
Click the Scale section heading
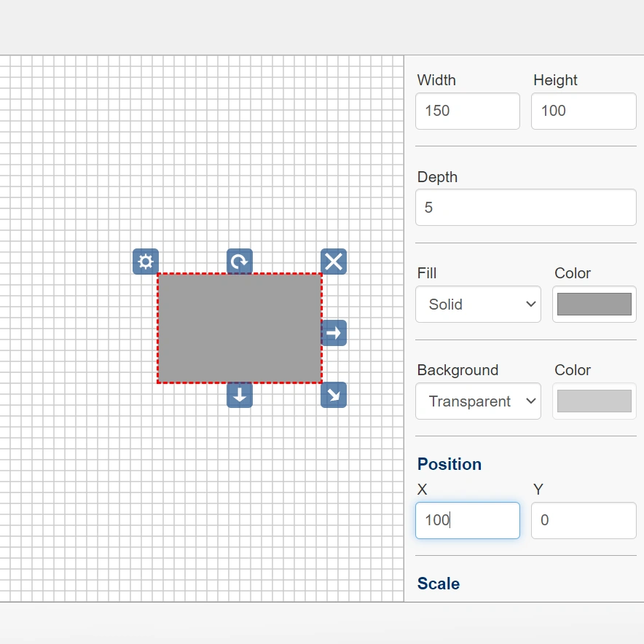click(x=438, y=584)
